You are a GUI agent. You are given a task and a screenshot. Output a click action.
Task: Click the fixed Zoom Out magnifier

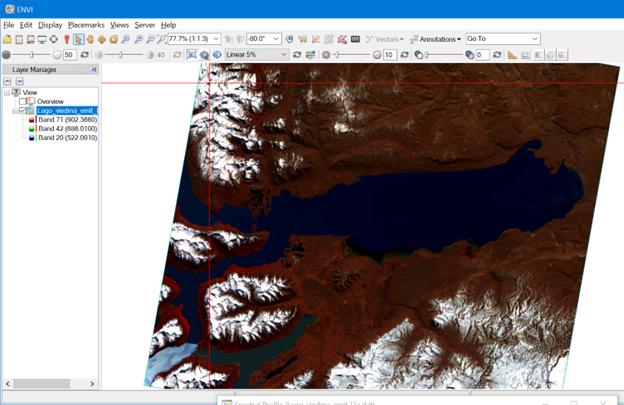tap(150, 39)
